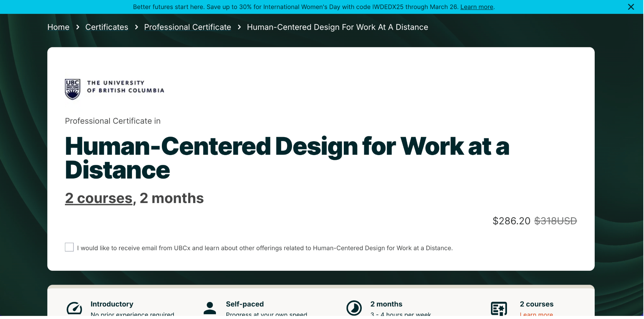Viewport: 644px width, 319px height.
Task: Click the email opt-in sentence about UBCx offerings
Action: tap(265, 248)
